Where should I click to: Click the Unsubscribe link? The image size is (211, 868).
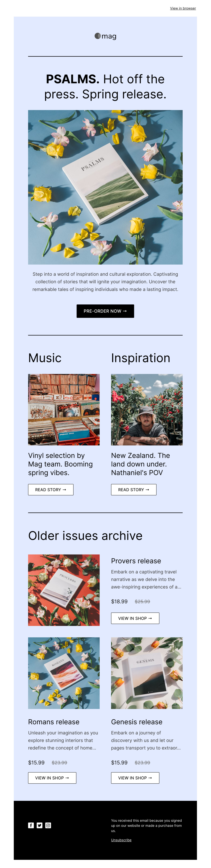[121, 840]
